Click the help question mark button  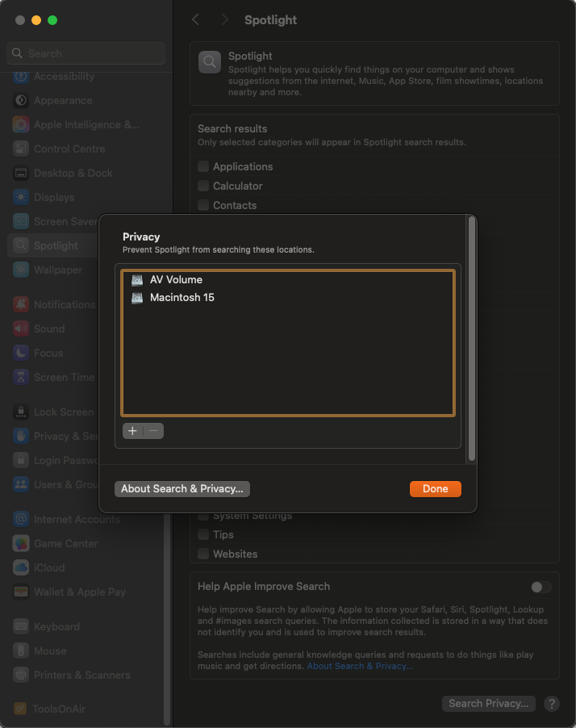click(x=552, y=704)
